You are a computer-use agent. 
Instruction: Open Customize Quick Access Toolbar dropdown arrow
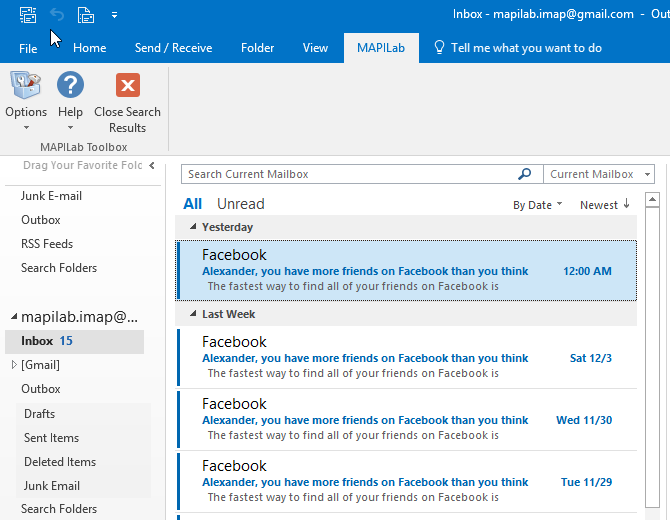(x=114, y=15)
